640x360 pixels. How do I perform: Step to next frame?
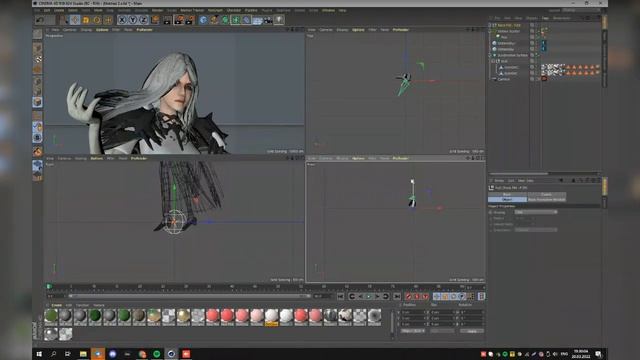378,296
